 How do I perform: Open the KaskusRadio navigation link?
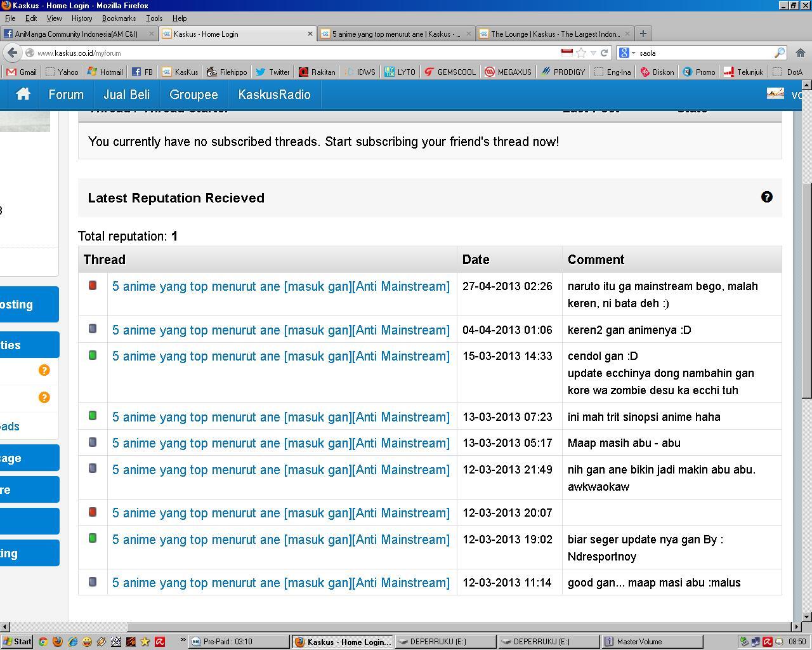coord(274,94)
